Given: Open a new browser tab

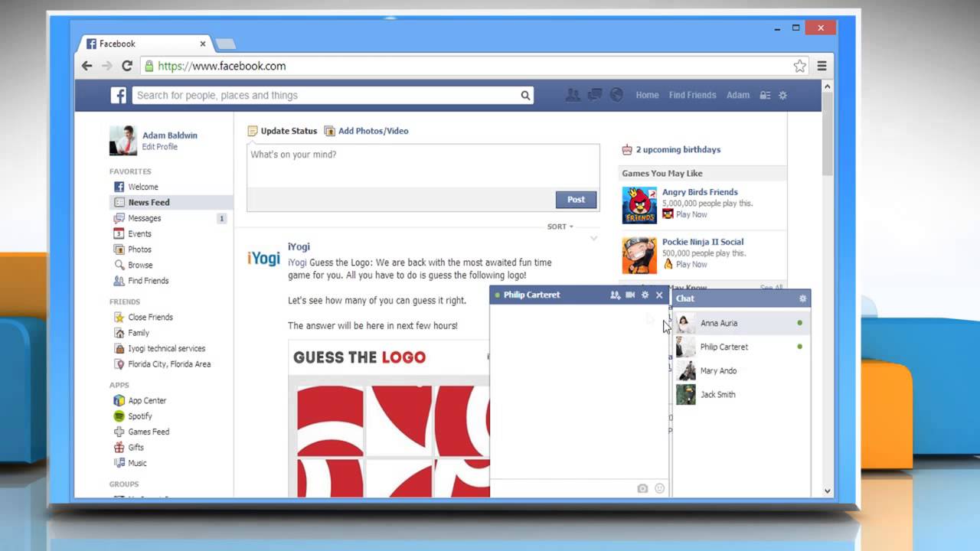Looking at the screenshot, I should coord(225,44).
